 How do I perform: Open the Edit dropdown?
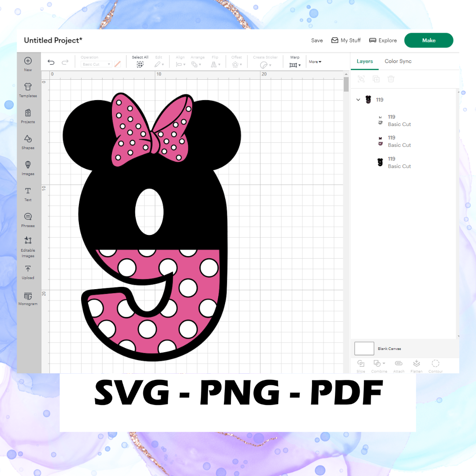(159, 64)
